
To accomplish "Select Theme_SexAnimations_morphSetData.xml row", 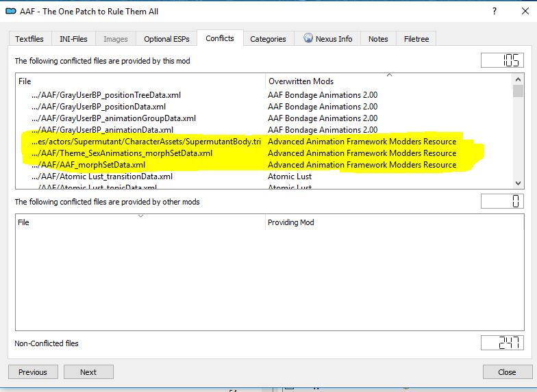I will click(264, 153).
